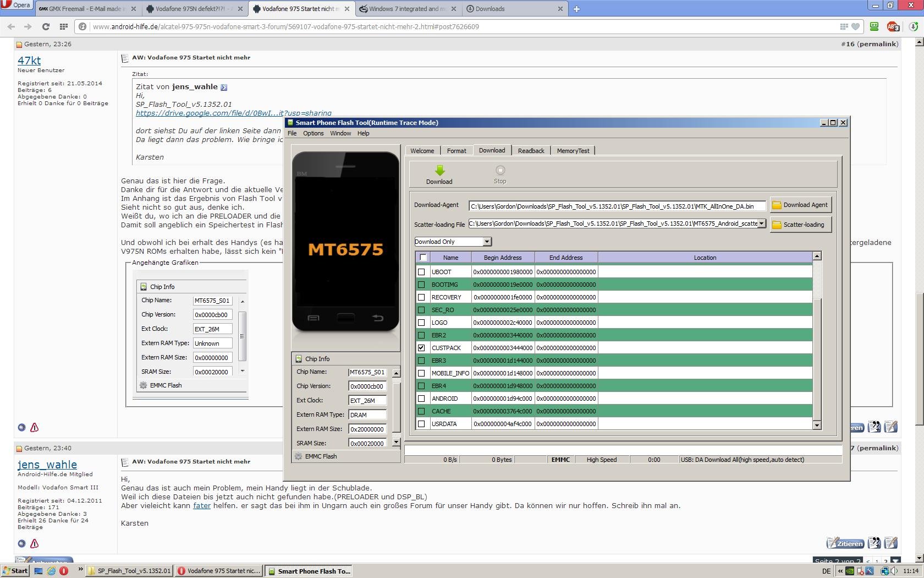Switch to the MemoryTest tab
Image resolution: width=924 pixels, height=578 pixels.
pos(573,151)
